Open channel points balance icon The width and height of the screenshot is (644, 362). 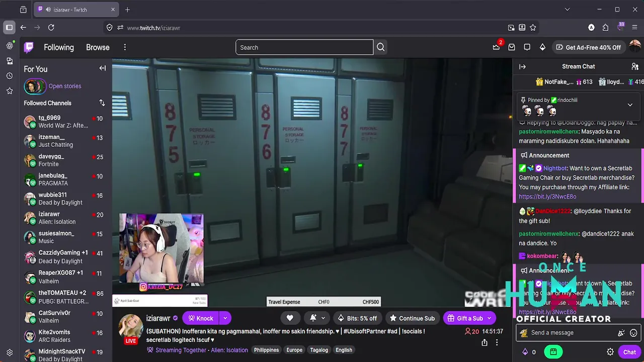click(x=529, y=352)
